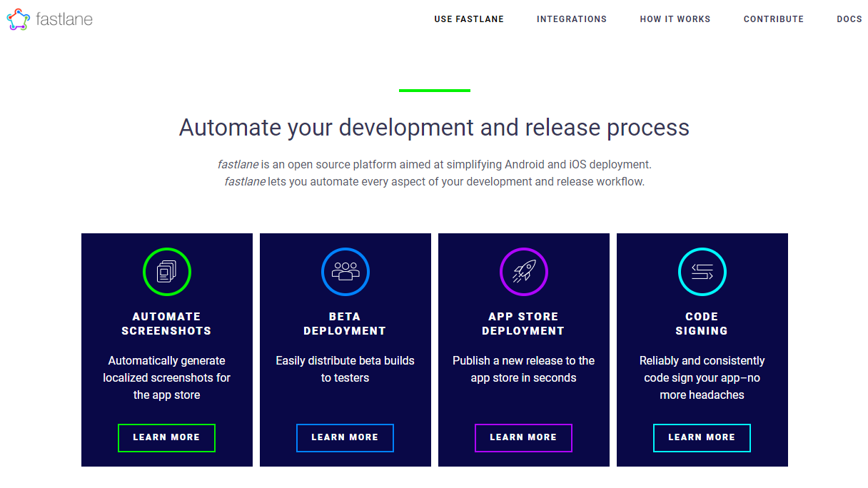Click the App Store Deployment rocket icon
The width and height of the screenshot is (868, 488).
524,272
